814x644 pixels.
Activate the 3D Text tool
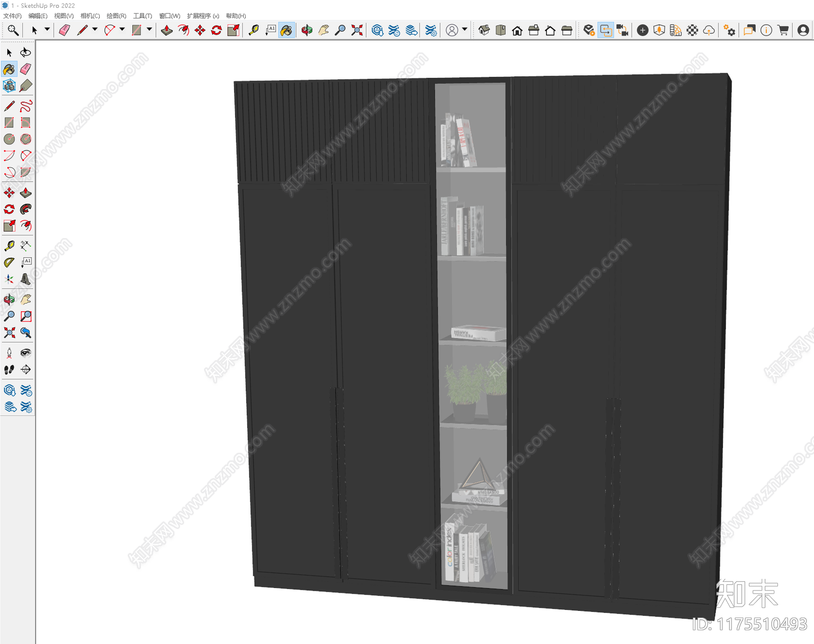tap(25, 279)
